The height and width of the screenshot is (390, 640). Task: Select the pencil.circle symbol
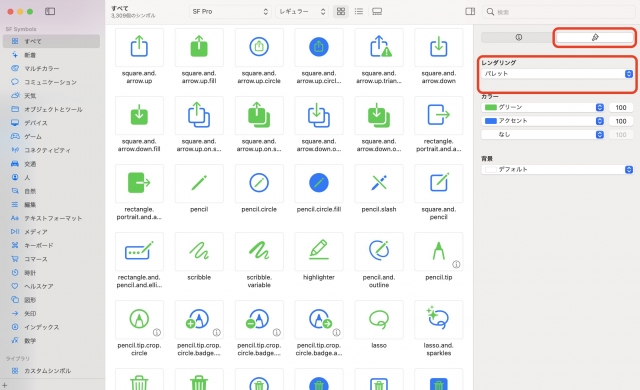click(259, 184)
